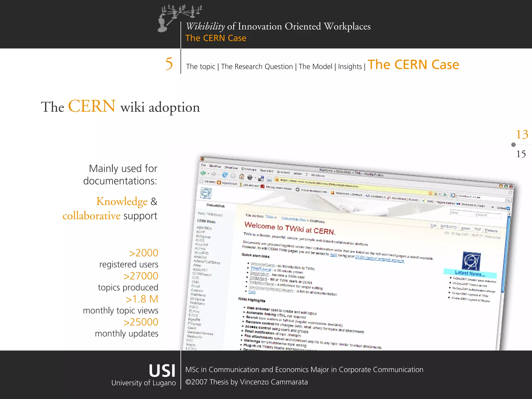Click the Forward arrow in browser toolbar
Screen dimensions: 532x399
tap(214, 174)
